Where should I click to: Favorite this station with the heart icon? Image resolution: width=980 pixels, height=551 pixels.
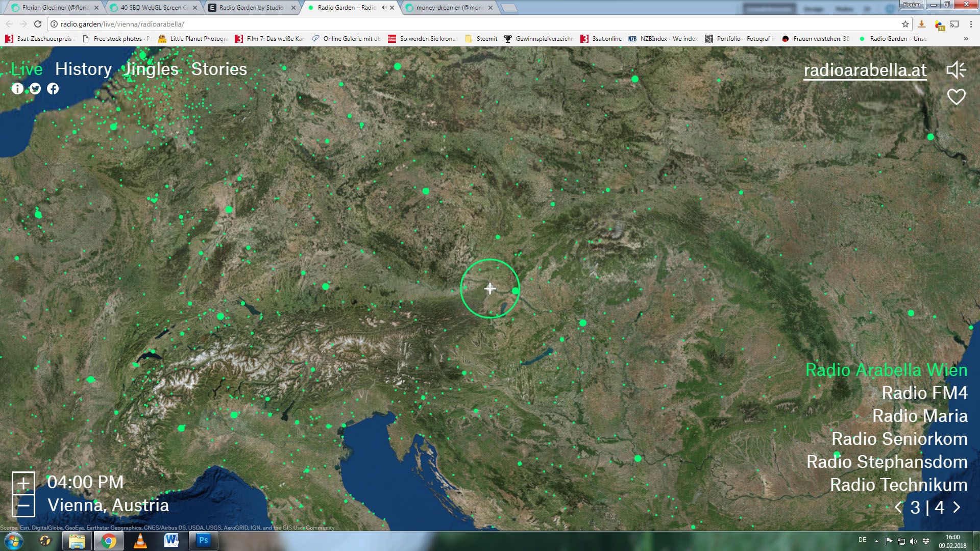956,97
